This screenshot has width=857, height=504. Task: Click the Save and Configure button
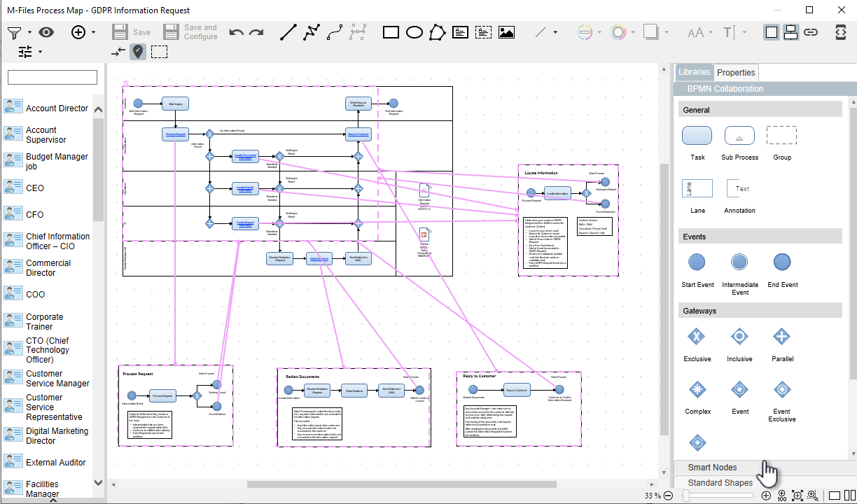pos(190,32)
